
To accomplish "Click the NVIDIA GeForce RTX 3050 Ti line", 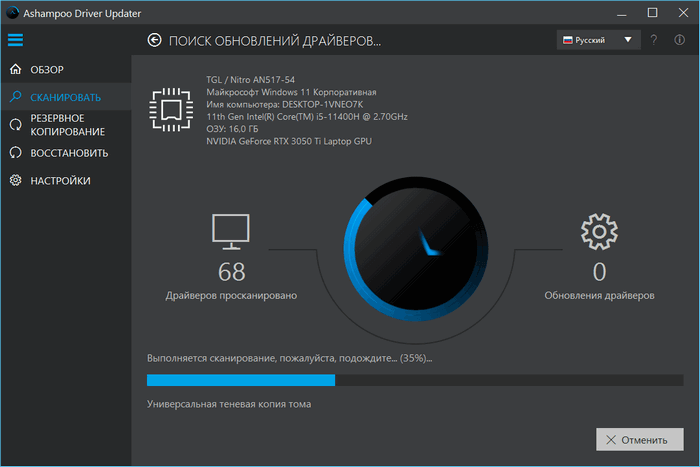I will tap(289, 141).
